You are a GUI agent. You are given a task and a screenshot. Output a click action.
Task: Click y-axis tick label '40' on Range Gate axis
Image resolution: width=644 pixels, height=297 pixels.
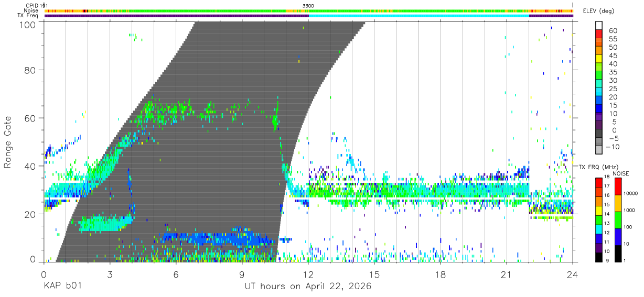point(31,166)
